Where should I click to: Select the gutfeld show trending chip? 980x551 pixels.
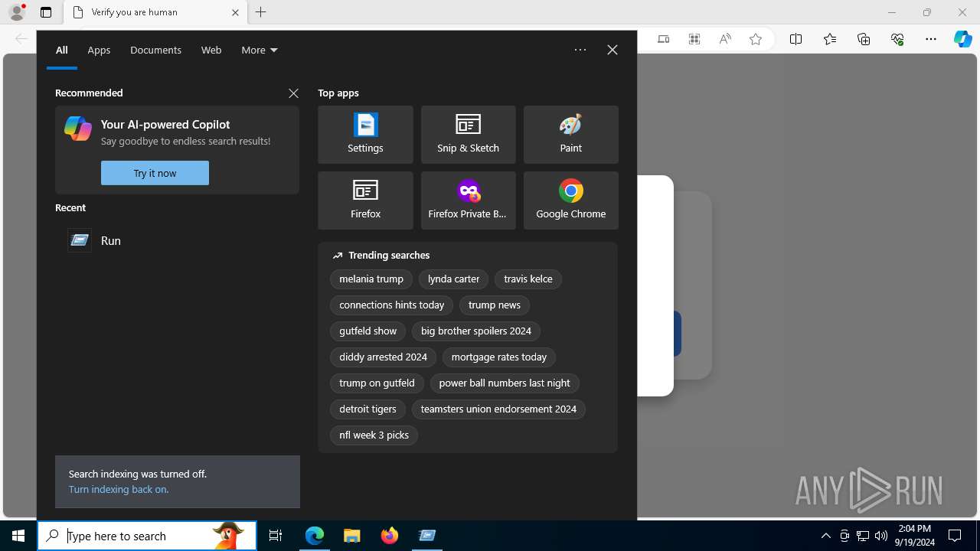[x=367, y=331]
